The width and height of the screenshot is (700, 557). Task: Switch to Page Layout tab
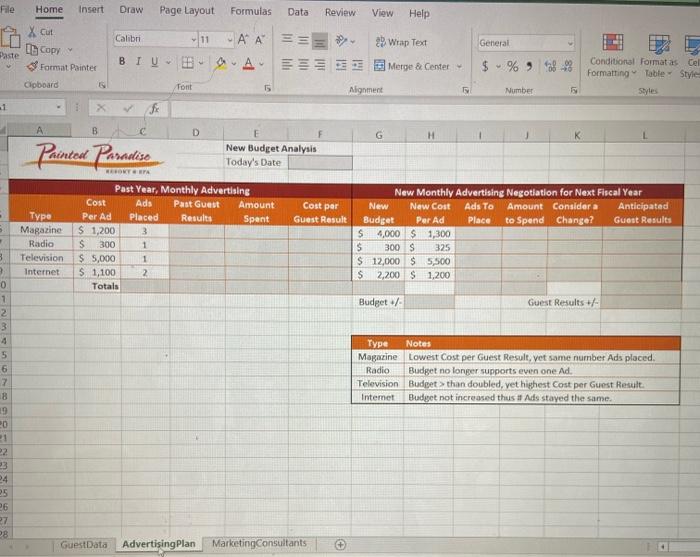(187, 10)
